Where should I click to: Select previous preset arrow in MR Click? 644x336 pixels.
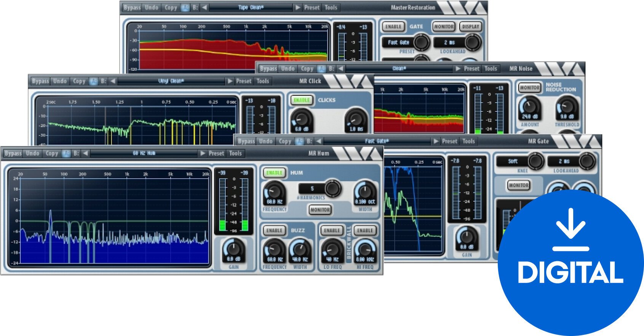coord(113,81)
